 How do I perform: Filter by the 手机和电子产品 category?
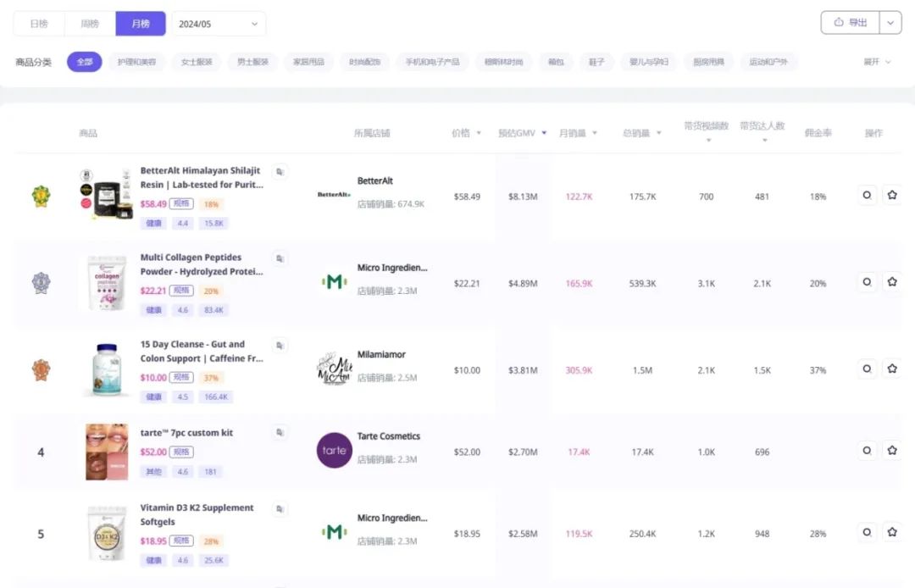click(x=432, y=62)
